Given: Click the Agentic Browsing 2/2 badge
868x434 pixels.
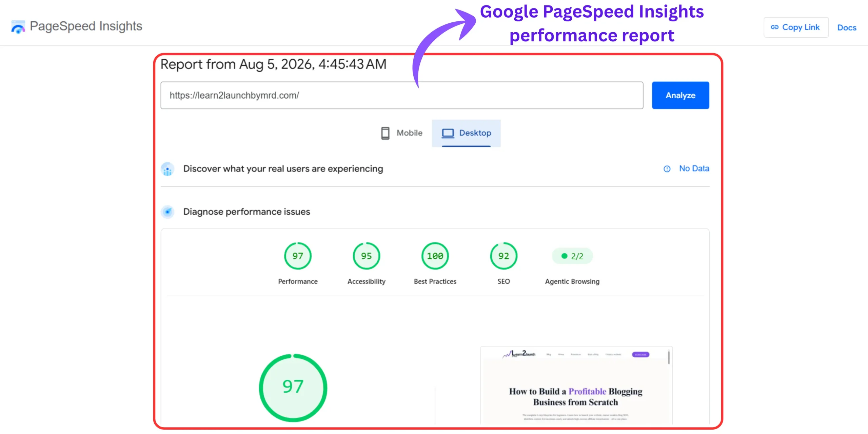Looking at the screenshot, I should pos(572,256).
